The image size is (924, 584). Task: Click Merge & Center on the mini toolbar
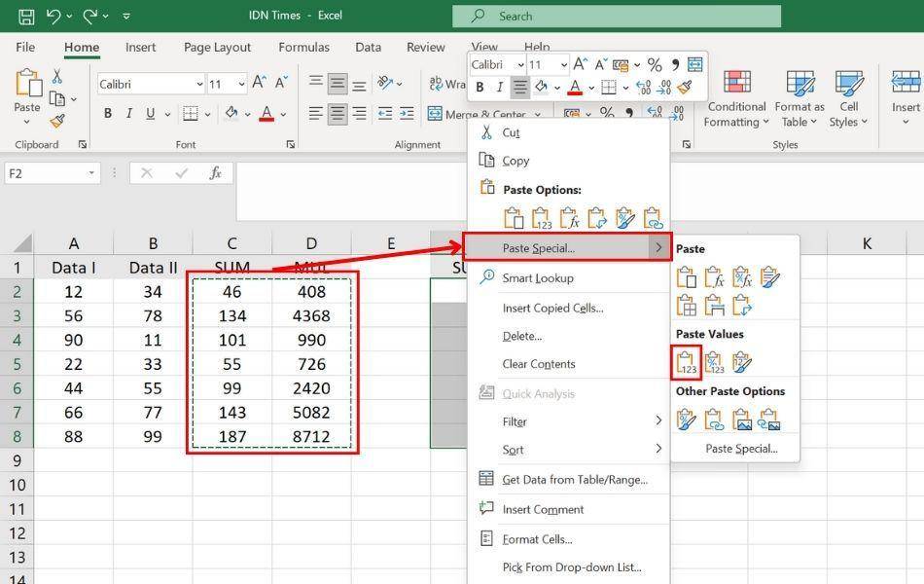(x=695, y=64)
